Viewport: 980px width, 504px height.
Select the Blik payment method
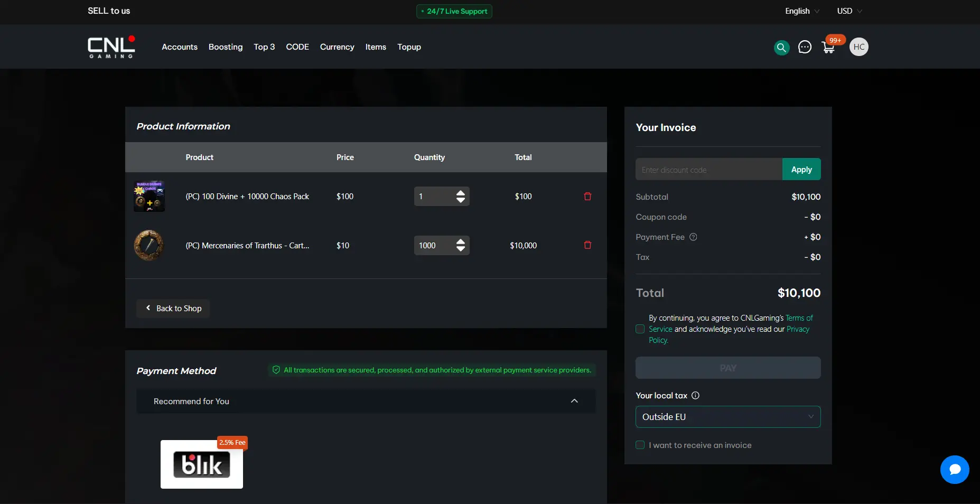coord(202,464)
